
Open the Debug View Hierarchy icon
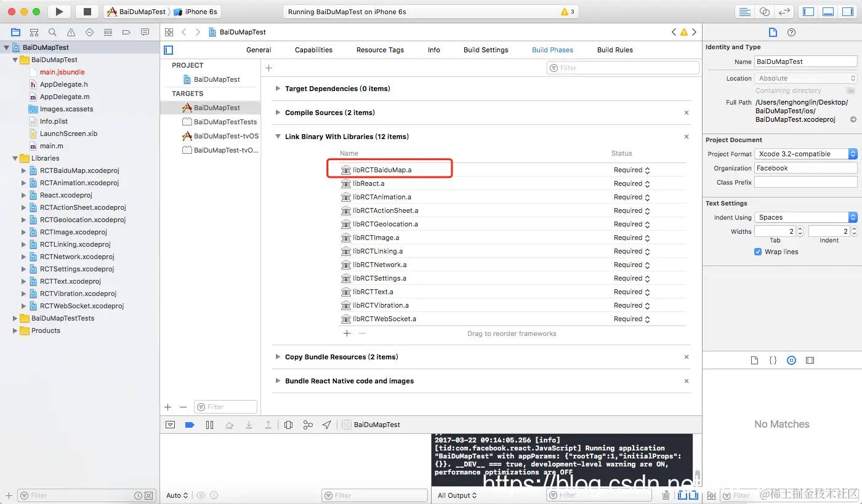[x=288, y=425]
